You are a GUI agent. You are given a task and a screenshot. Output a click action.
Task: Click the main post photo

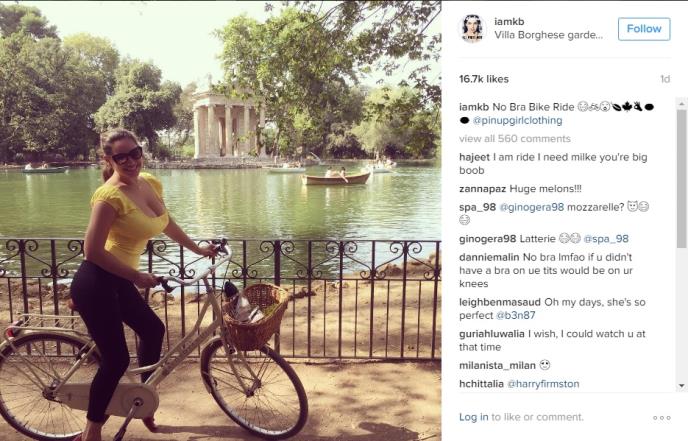click(x=220, y=220)
